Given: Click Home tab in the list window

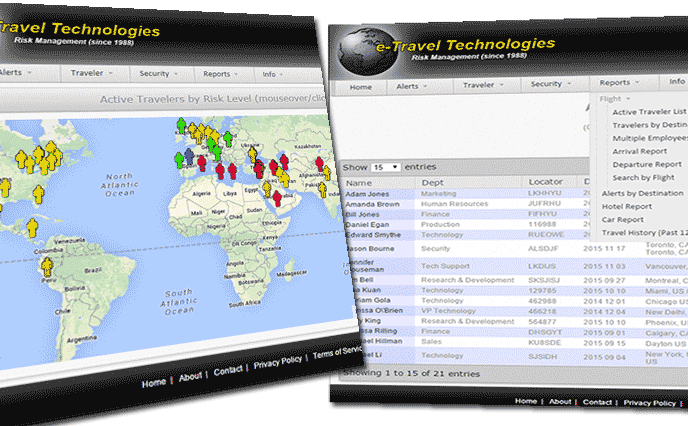Looking at the screenshot, I should tap(360, 87).
